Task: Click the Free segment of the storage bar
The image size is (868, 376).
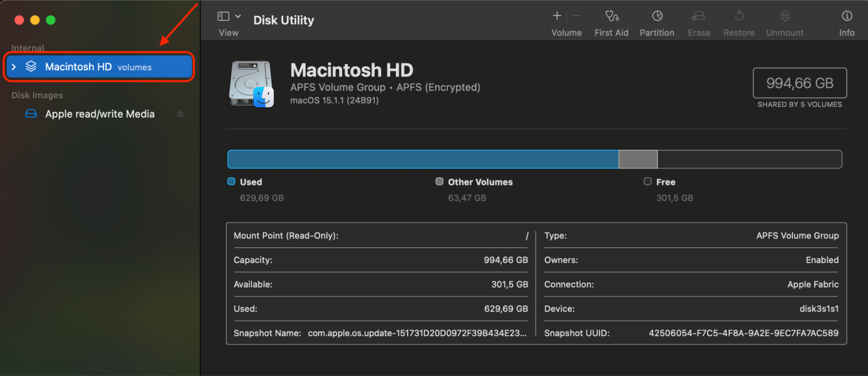Action: [749, 159]
